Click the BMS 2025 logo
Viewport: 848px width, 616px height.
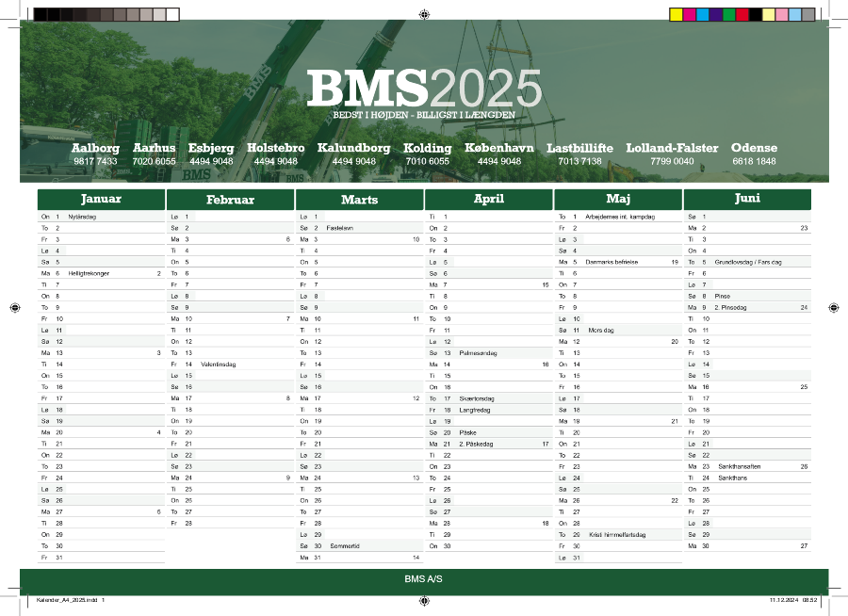(424, 89)
